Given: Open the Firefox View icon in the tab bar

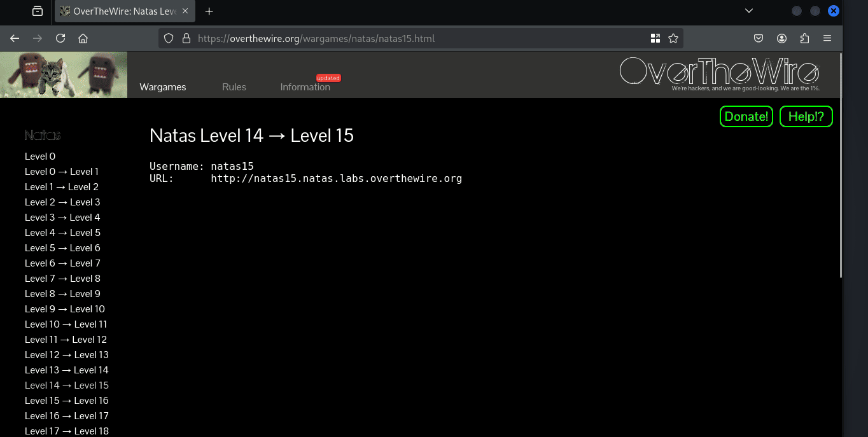Looking at the screenshot, I should pos(38,11).
